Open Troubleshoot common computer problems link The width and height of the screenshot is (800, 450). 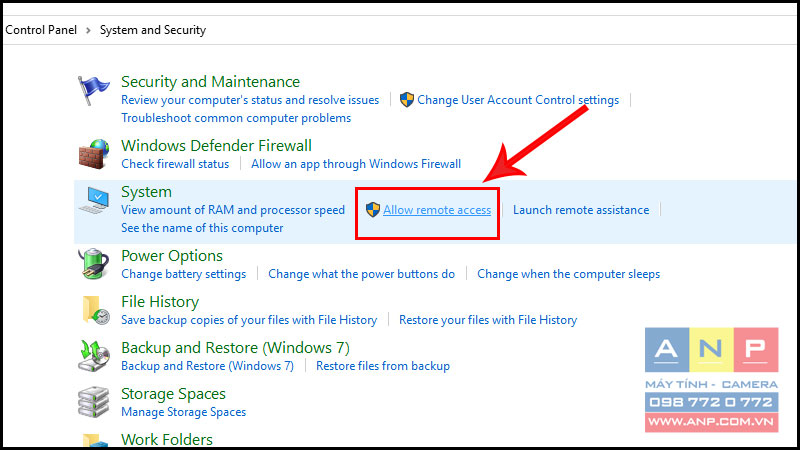[x=236, y=118]
